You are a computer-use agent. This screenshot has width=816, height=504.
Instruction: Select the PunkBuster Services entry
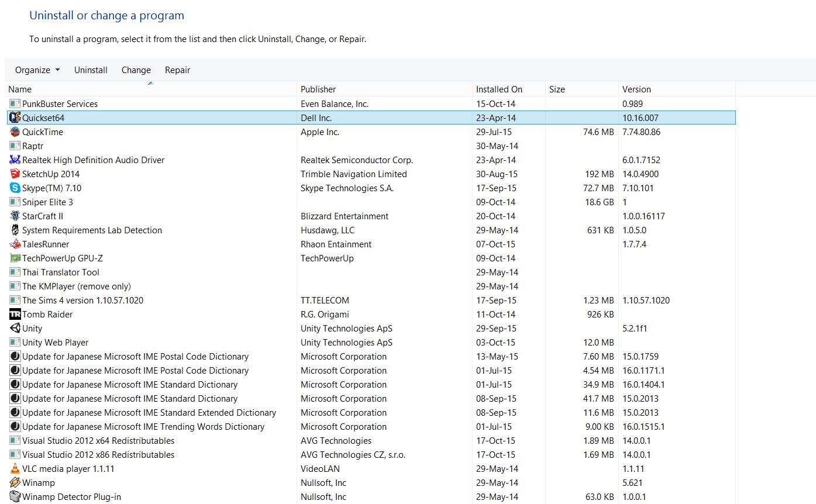tap(60, 103)
